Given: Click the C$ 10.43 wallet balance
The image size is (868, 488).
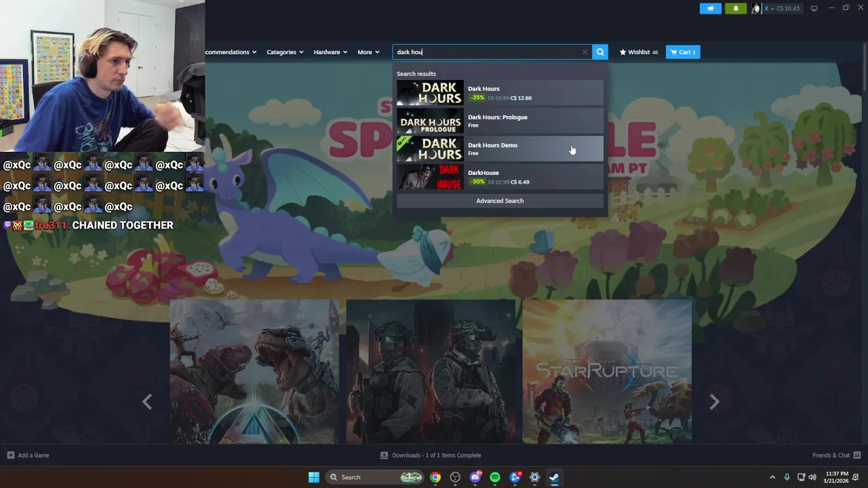Looking at the screenshot, I should [787, 8].
